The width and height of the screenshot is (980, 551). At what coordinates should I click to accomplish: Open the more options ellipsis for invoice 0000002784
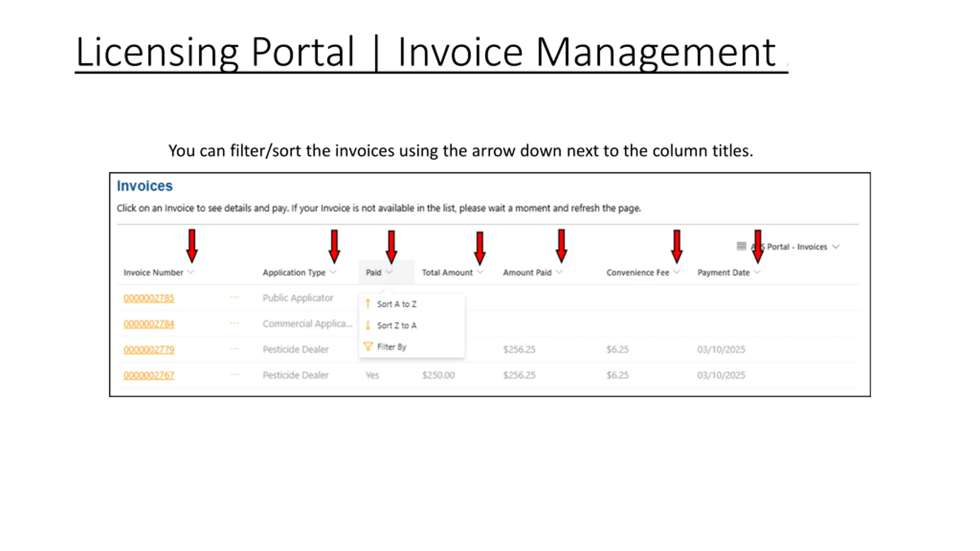click(234, 323)
